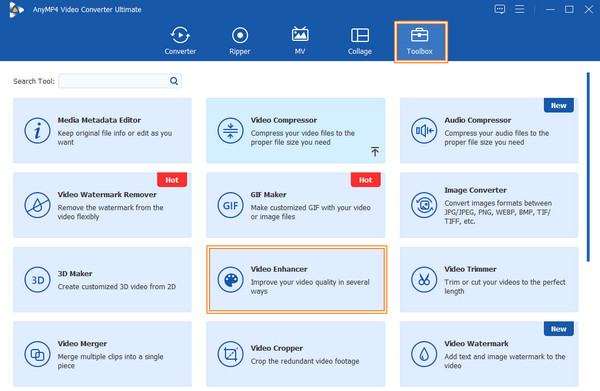
Task: Open the feedback chat icon in title bar
Action: point(499,9)
